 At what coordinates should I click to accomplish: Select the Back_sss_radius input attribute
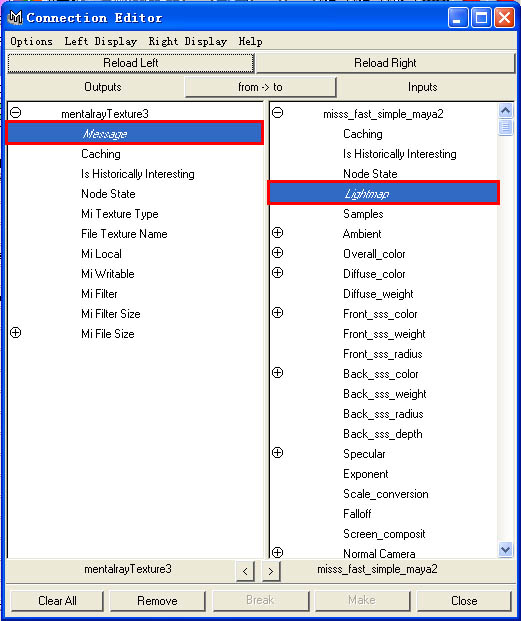click(x=383, y=414)
